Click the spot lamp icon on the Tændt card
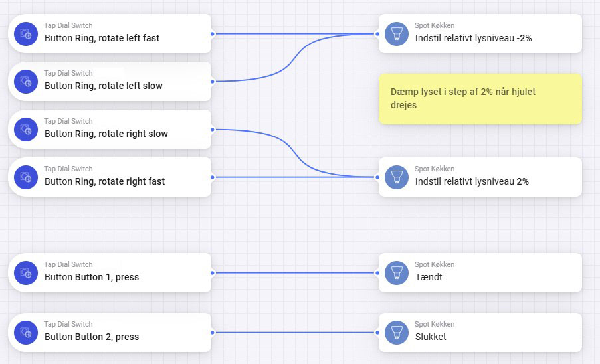 click(397, 272)
